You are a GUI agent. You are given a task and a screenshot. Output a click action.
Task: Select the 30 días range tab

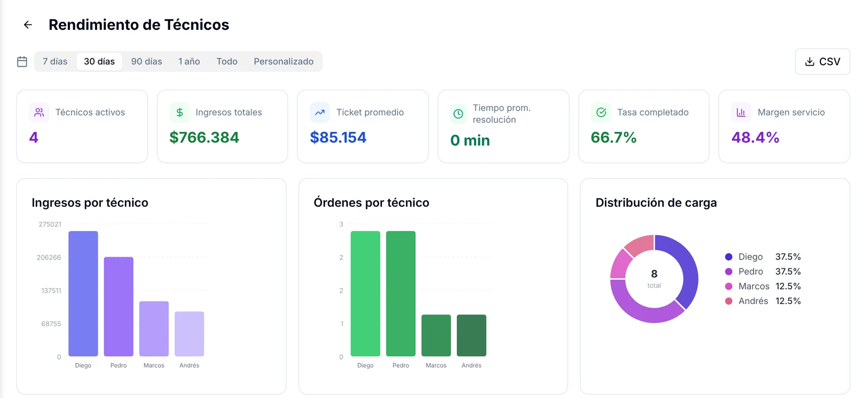(99, 61)
